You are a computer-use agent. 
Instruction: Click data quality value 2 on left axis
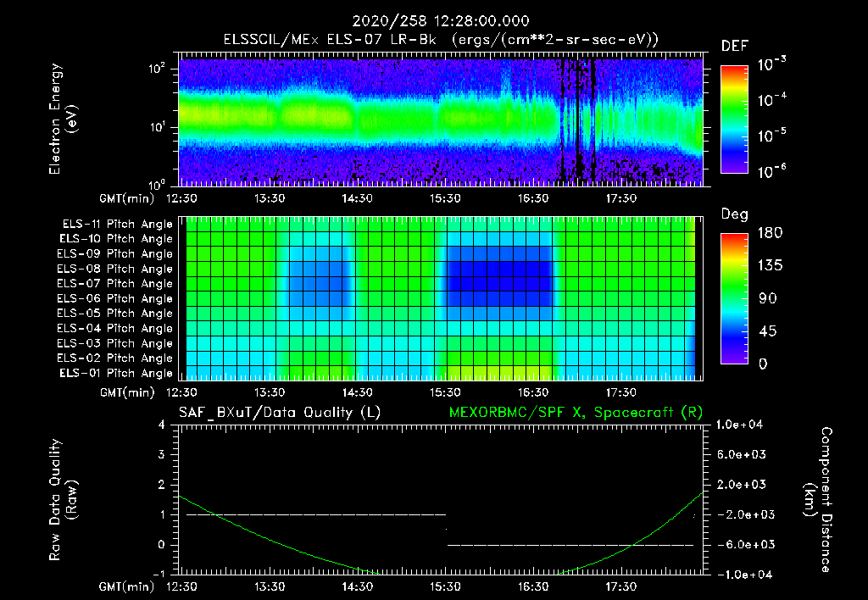161,485
